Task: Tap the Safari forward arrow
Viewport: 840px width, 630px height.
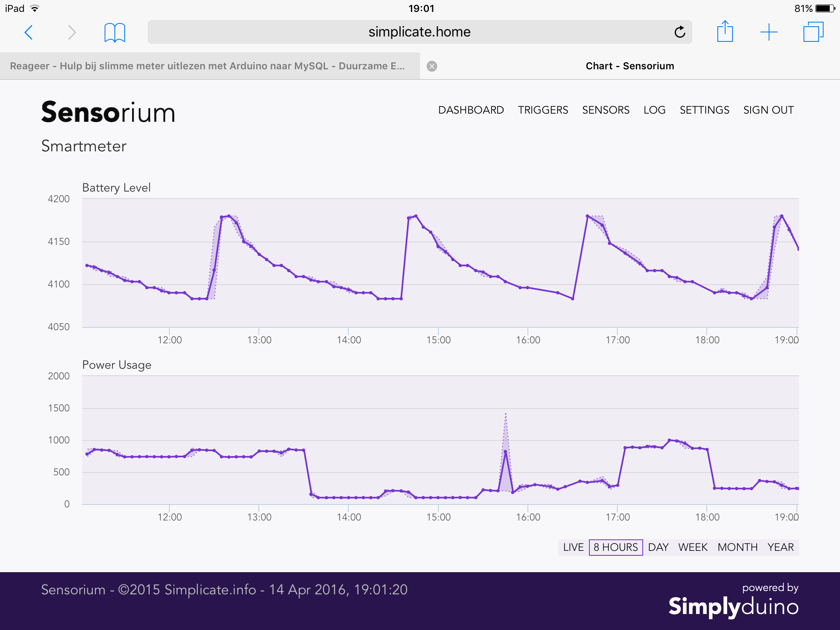Action: 72,32
